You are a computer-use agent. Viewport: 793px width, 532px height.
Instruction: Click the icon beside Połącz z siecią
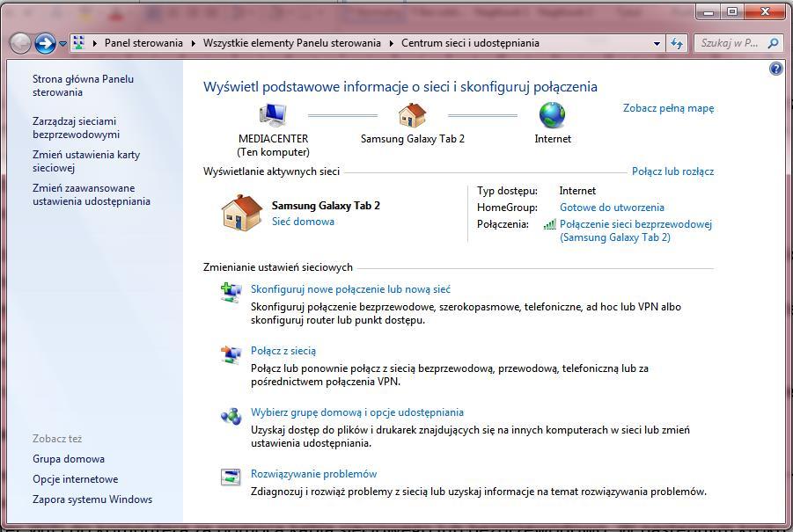pos(231,354)
